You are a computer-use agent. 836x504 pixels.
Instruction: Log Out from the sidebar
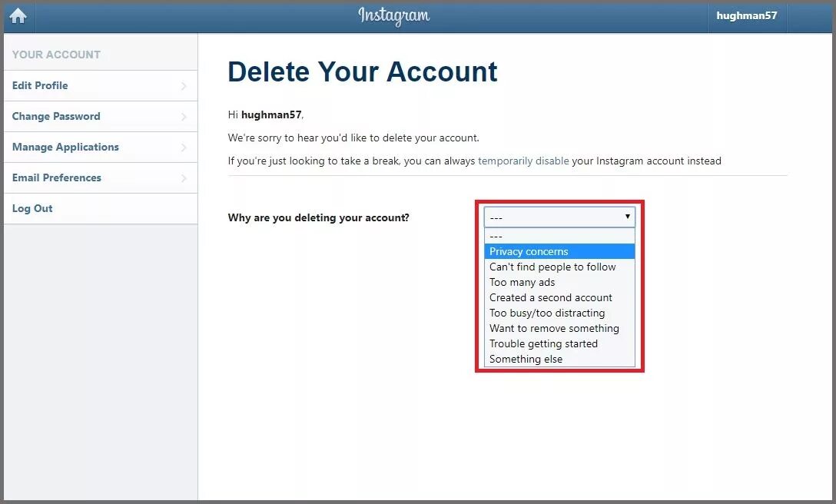tap(100, 208)
